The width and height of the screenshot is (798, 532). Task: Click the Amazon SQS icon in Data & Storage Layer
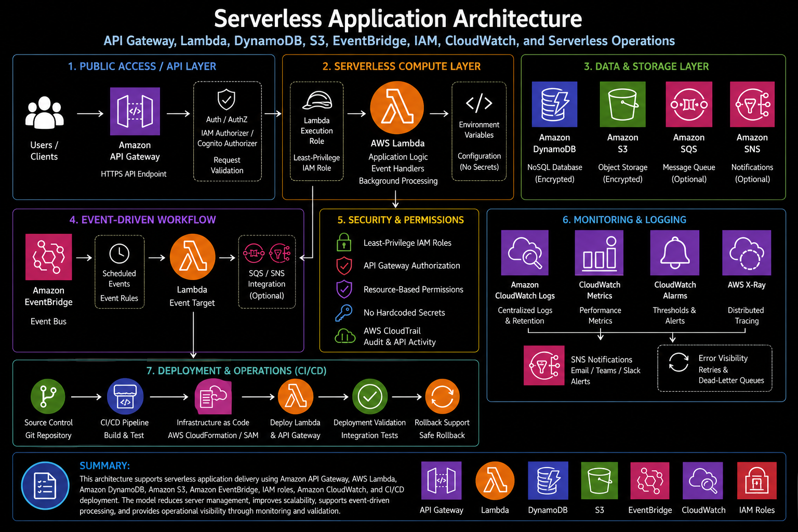click(x=689, y=104)
